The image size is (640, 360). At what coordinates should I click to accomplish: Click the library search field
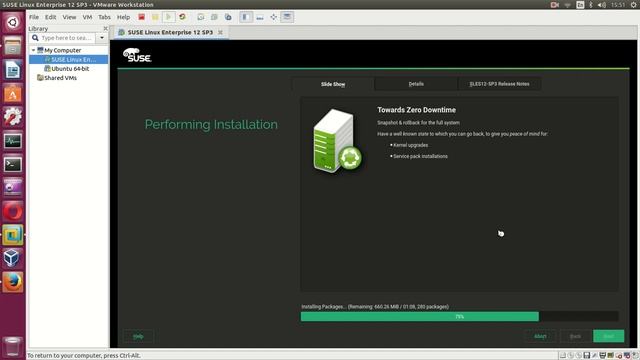point(62,38)
